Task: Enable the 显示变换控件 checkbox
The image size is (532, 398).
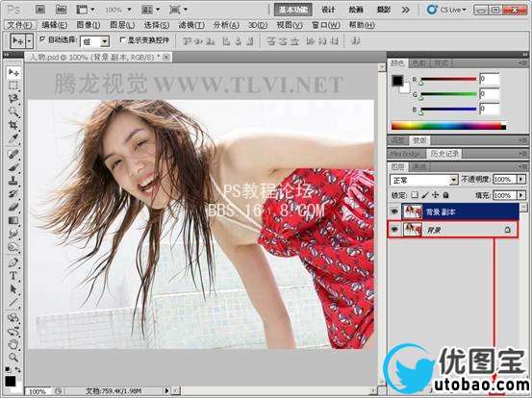Action: coord(123,40)
